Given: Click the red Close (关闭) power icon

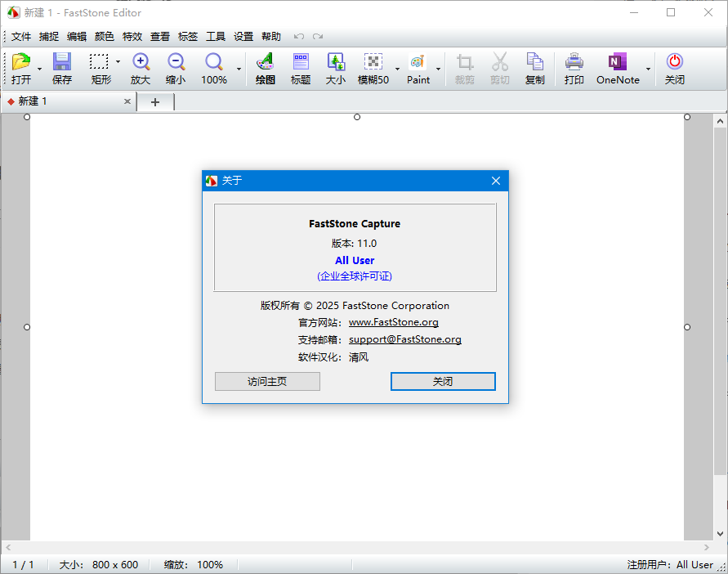Looking at the screenshot, I should pos(675,62).
